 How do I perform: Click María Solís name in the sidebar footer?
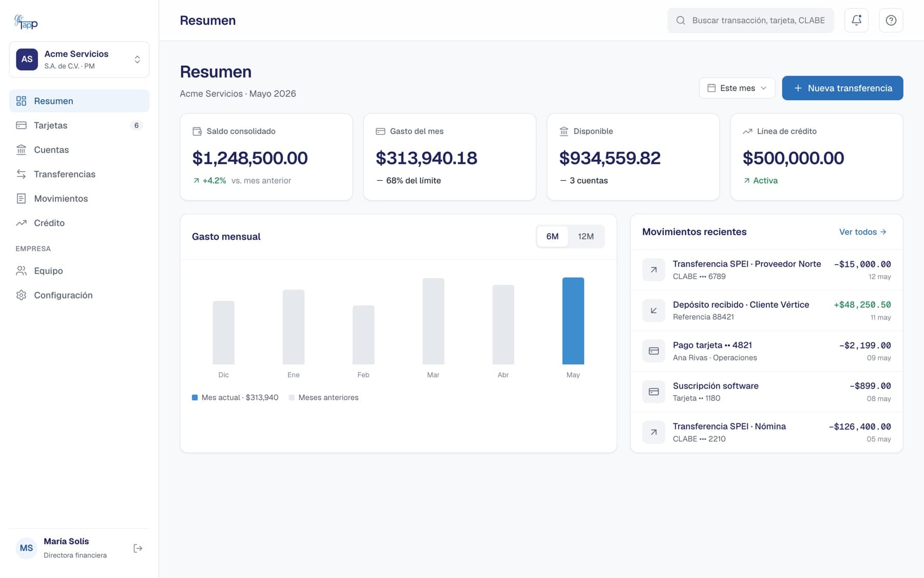[x=66, y=542]
